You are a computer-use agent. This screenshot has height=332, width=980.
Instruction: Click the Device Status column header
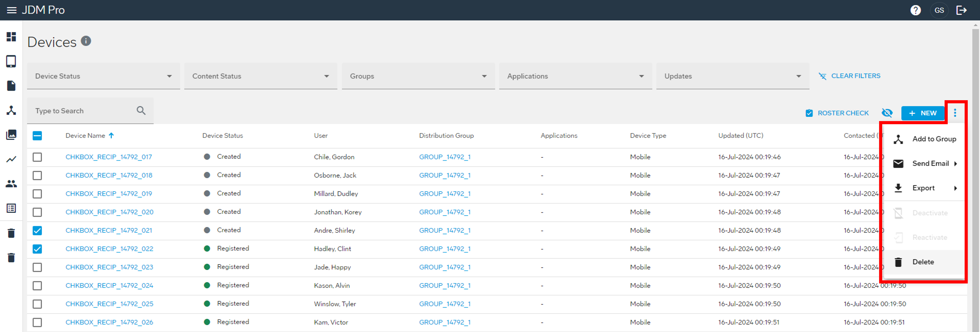pyautogui.click(x=223, y=136)
